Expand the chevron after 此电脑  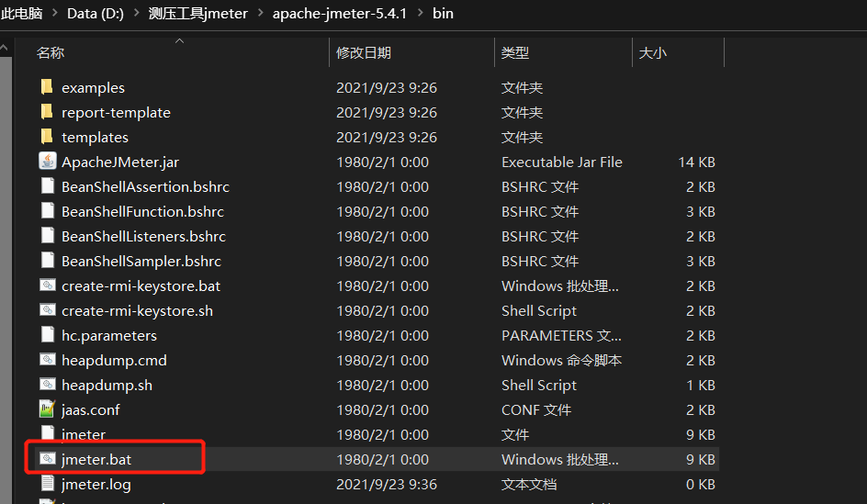55,12
